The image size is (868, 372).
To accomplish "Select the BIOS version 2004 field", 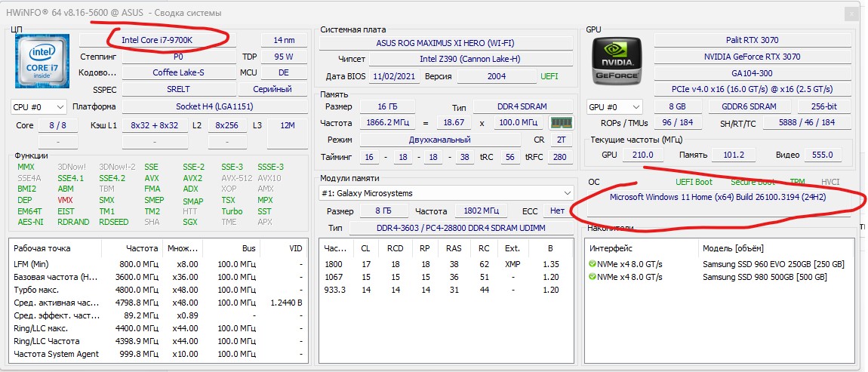I will (x=497, y=76).
